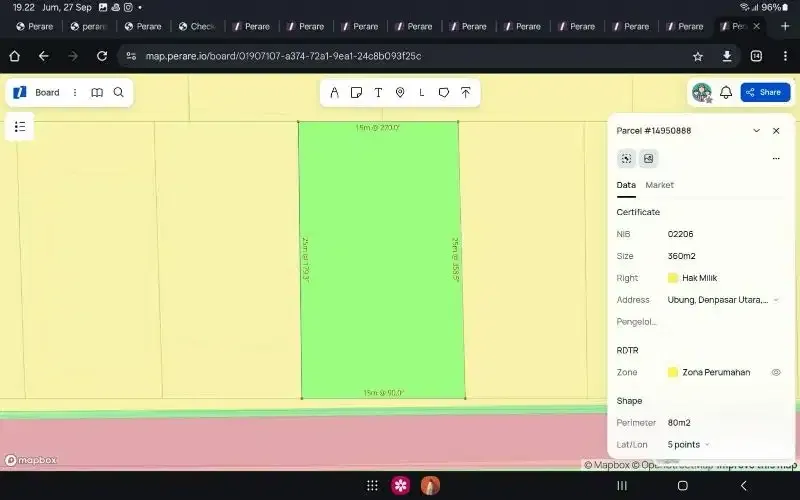Select the compass measure tool
The image size is (800, 500).
click(334, 92)
